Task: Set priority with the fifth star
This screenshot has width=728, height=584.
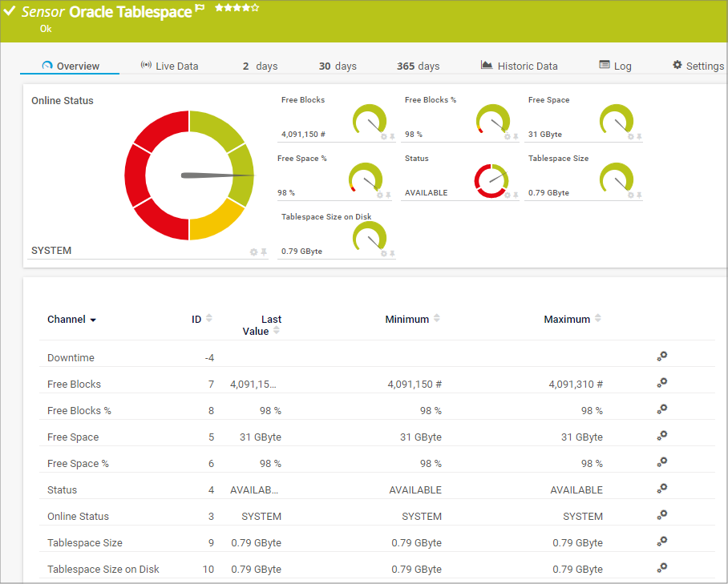Action: tap(255, 8)
